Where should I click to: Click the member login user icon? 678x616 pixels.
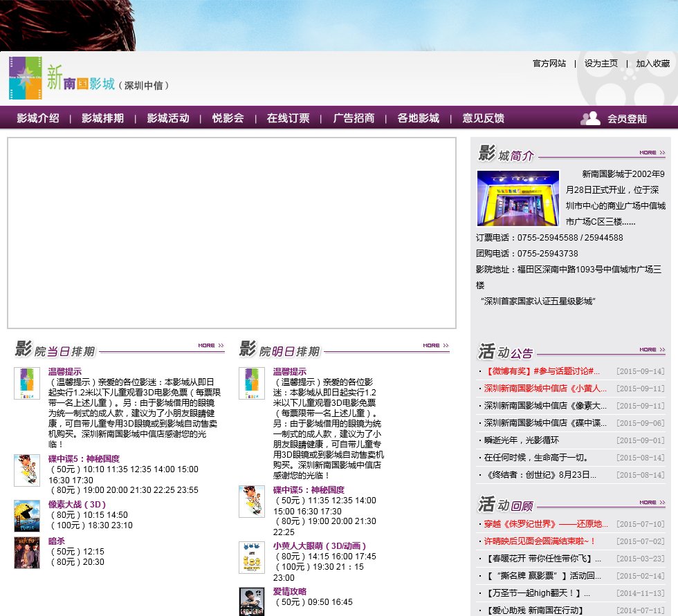590,118
